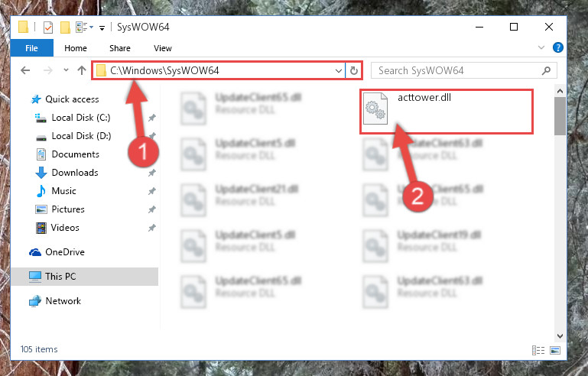Click the search magnifier icon

click(x=547, y=70)
